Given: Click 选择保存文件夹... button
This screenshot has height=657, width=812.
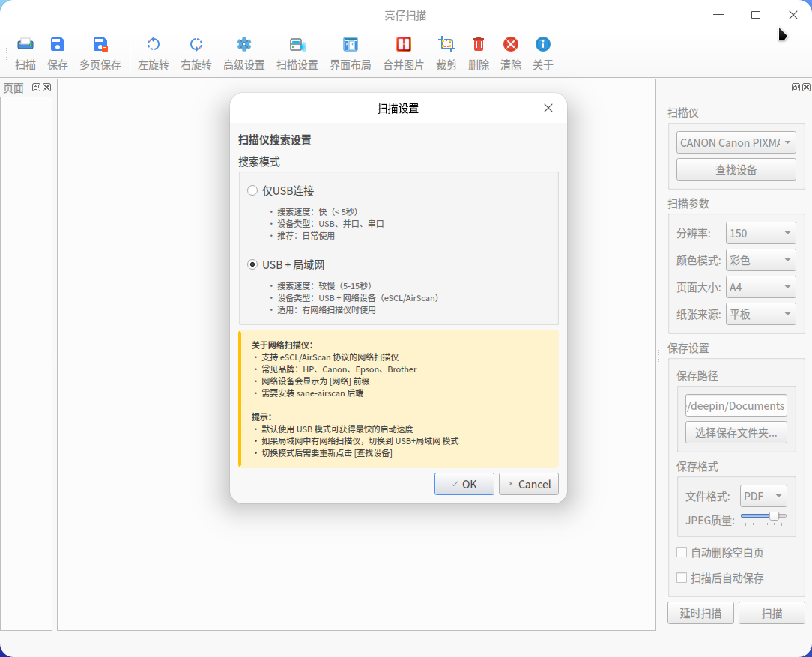Looking at the screenshot, I should [736, 432].
